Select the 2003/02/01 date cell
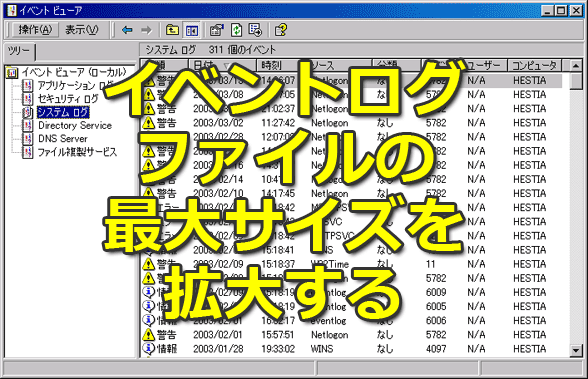Viewport: 588px width, 379px height. click(218, 335)
